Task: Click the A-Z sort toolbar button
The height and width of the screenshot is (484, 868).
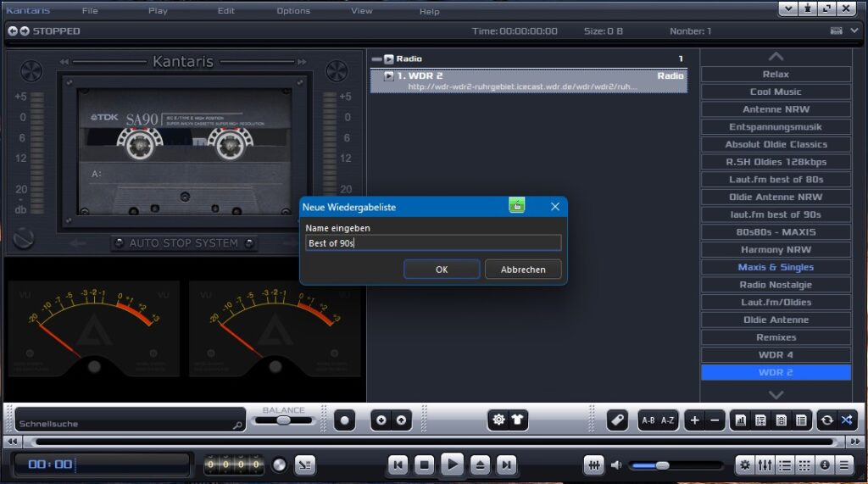Action: (x=668, y=420)
